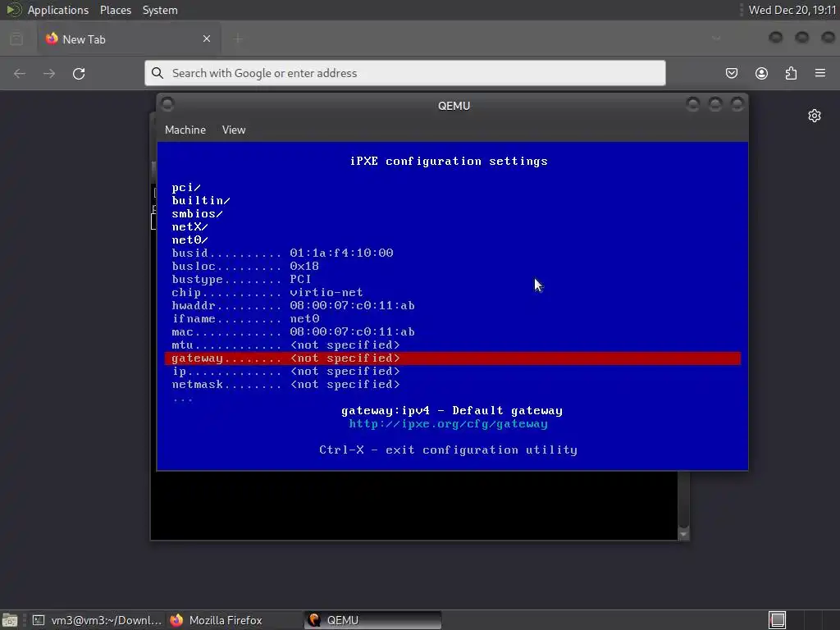The image size is (840, 630).
Task: Close the New Tab tab
Action: point(207,39)
